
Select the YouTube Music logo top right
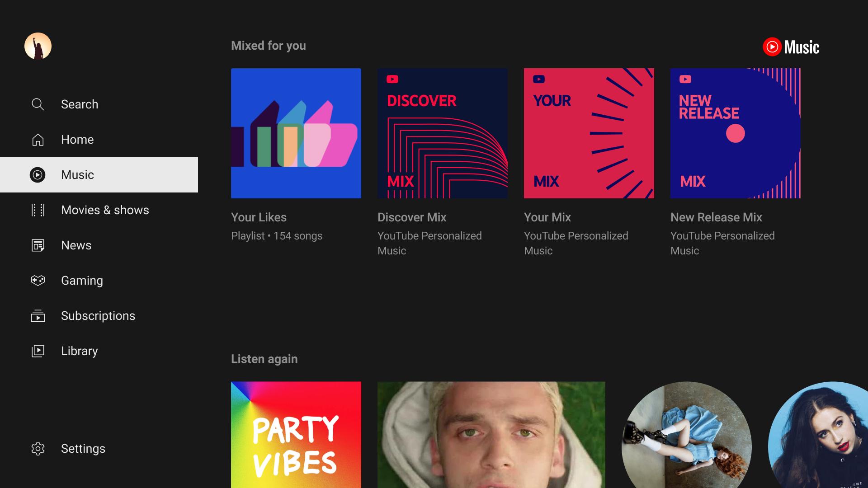[x=791, y=46]
